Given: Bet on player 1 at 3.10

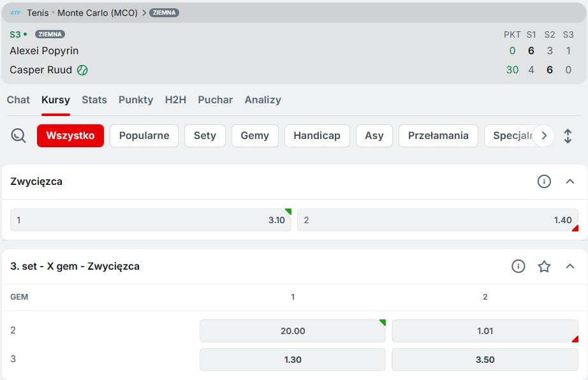Looking at the screenshot, I should point(151,220).
